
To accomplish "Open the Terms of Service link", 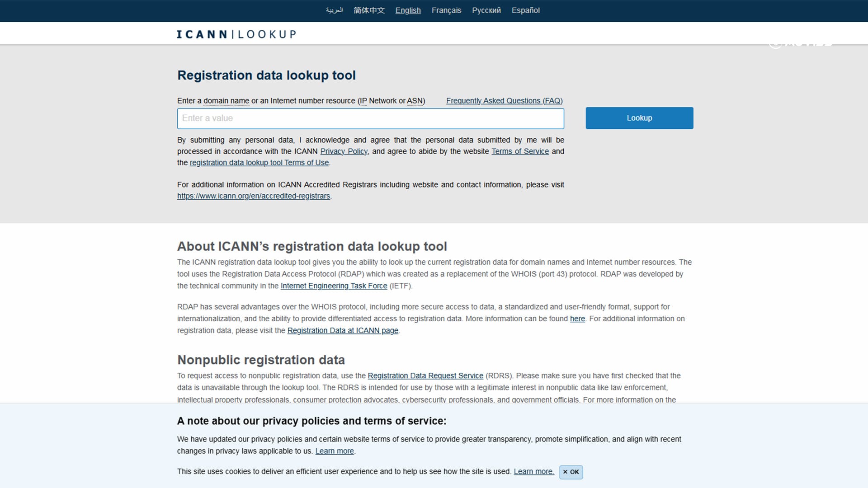I will 520,151.
